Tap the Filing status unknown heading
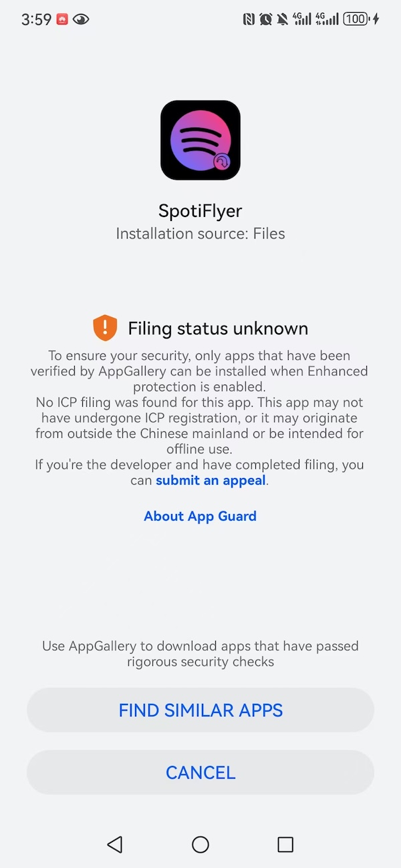This screenshot has width=401, height=868. pyautogui.click(x=218, y=329)
